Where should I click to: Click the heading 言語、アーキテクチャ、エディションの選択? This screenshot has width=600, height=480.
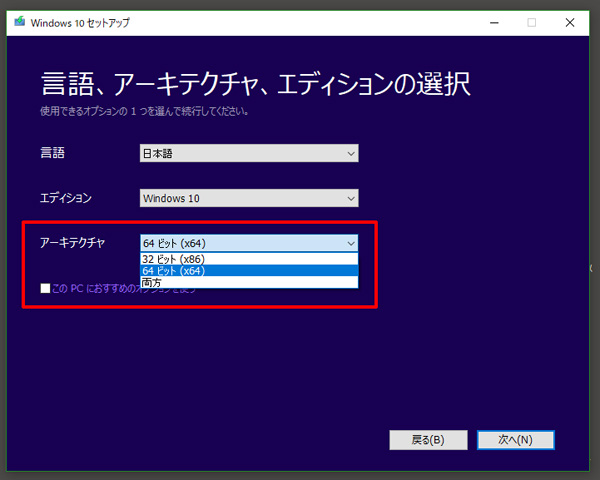255,84
